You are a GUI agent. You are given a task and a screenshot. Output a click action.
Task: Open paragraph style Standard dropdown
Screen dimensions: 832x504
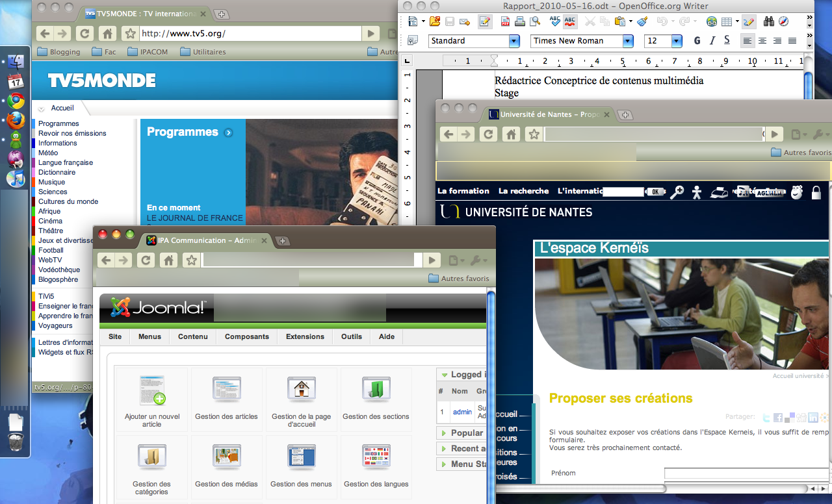[x=514, y=41]
